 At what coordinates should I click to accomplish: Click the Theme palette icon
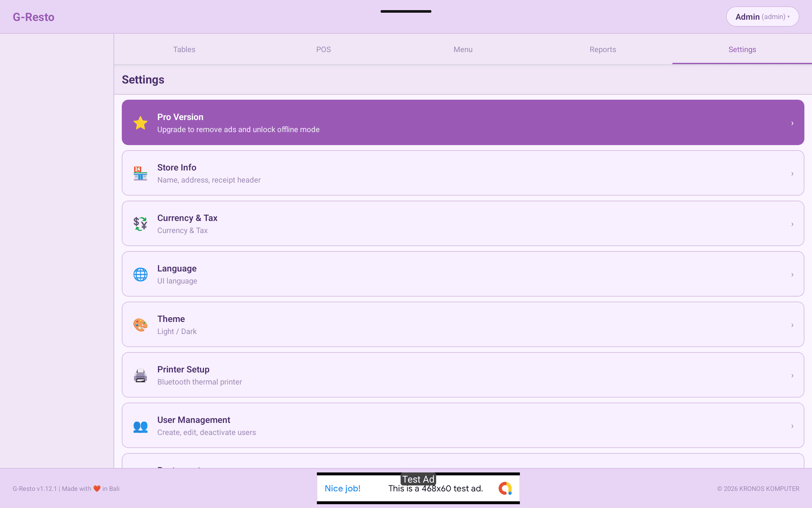pyautogui.click(x=140, y=325)
